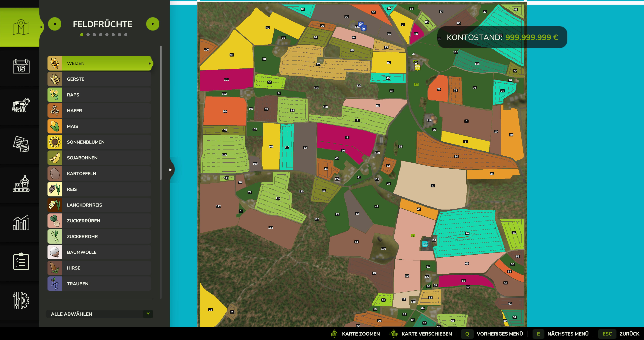Screen dimensions: 644x340
Task: Open the statistics bar chart icon
Action: pyautogui.click(x=21, y=222)
